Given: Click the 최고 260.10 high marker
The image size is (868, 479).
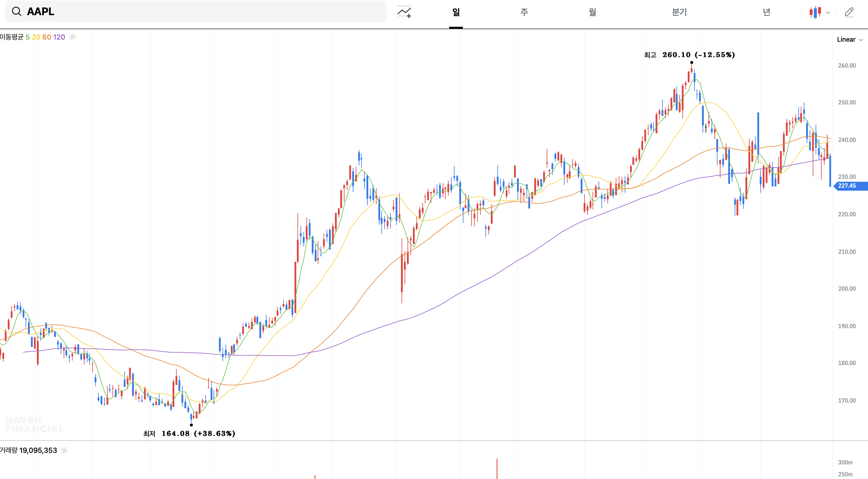Looking at the screenshot, I should pyautogui.click(x=690, y=55).
